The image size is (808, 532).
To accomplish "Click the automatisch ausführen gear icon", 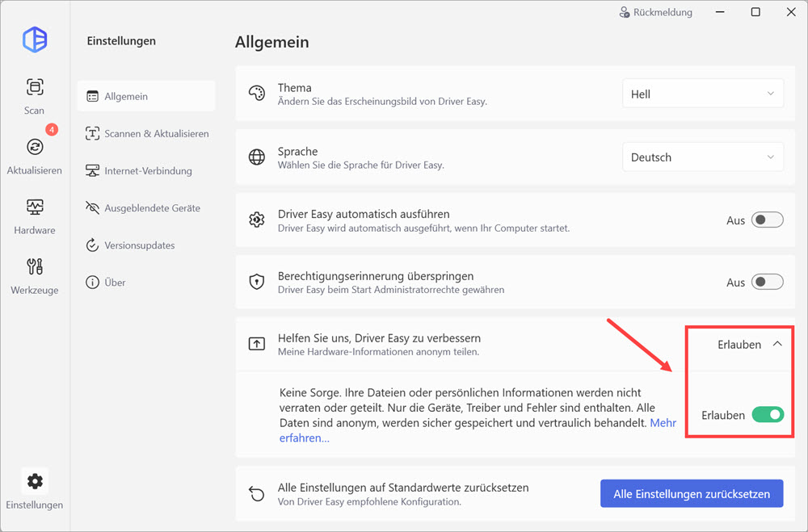I will coord(257,220).
